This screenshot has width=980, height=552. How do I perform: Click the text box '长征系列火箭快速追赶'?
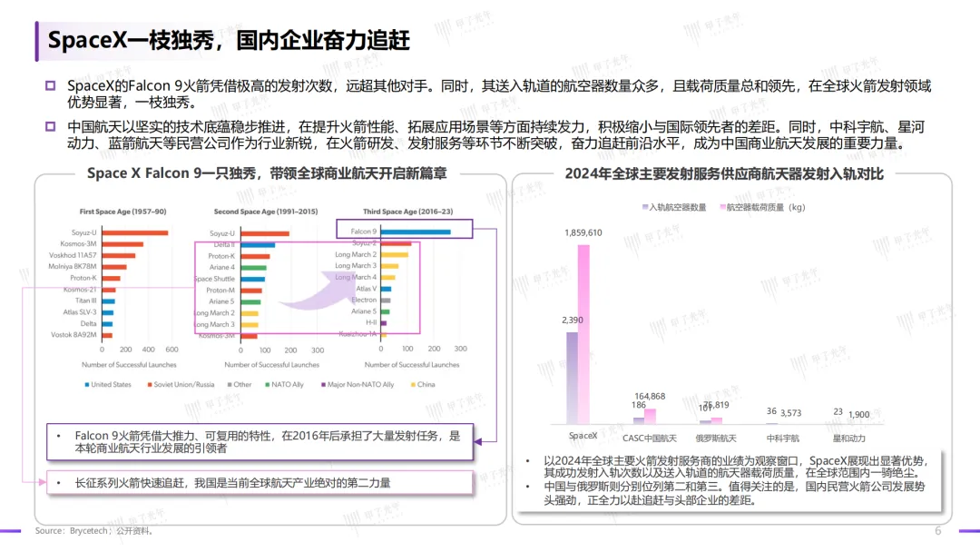[x=260, y=483]
